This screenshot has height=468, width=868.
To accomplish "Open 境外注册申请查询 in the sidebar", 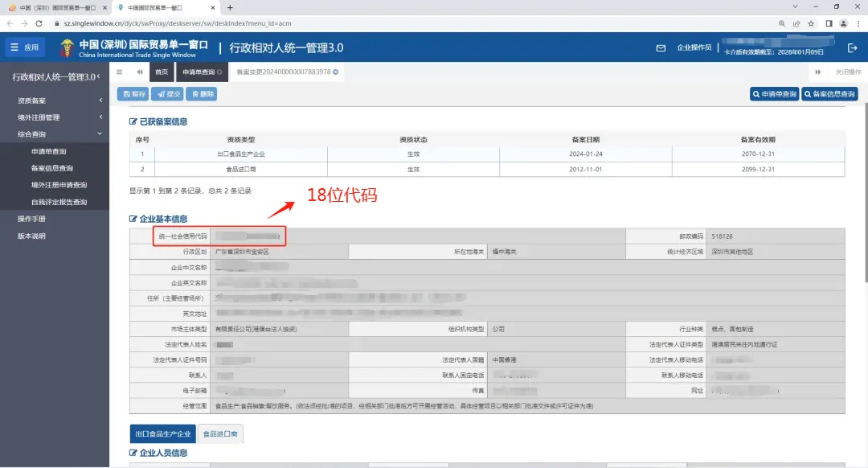I will coord(59,185).
